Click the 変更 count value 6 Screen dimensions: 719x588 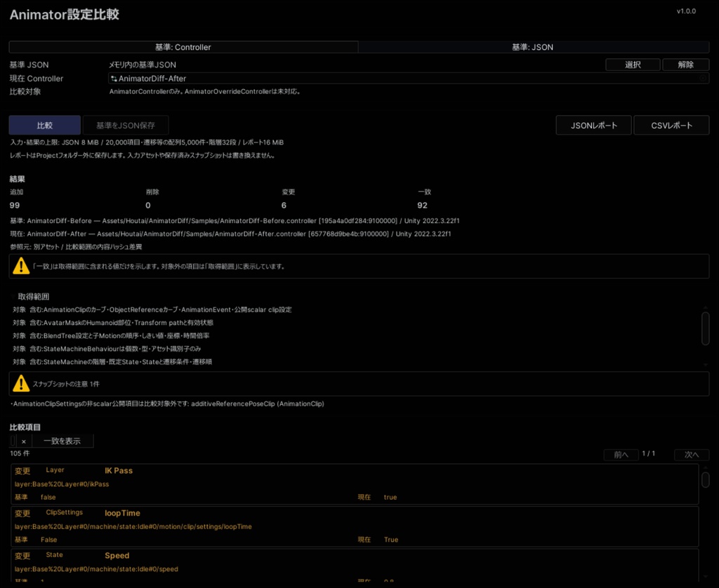284,206
